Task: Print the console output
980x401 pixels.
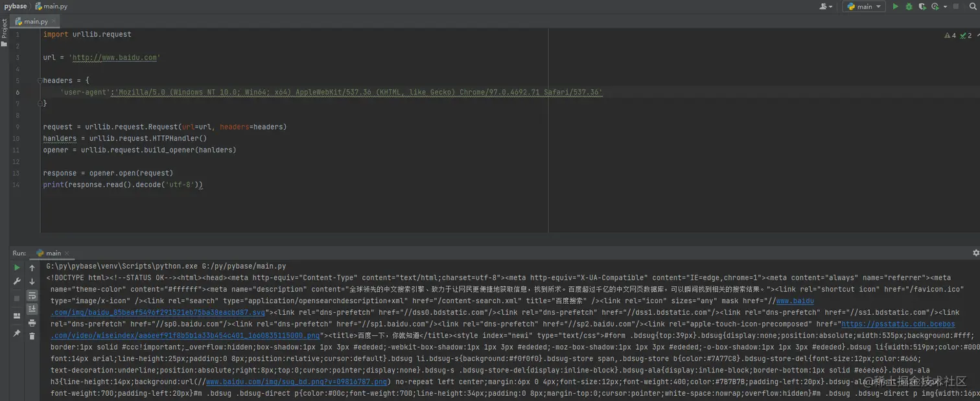Action: point(32,323)
